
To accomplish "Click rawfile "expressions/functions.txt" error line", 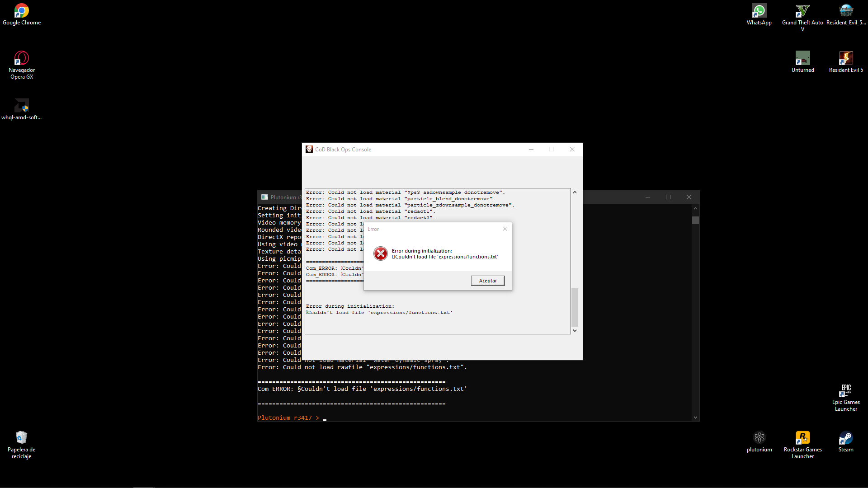I will click(x=362, y=367).
